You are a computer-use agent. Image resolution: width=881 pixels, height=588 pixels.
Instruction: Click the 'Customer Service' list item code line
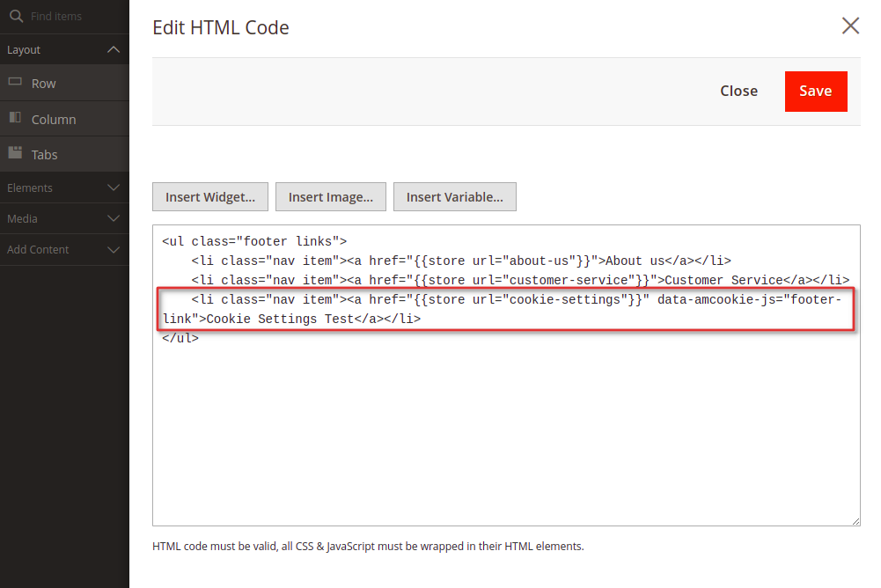point(520,280)
